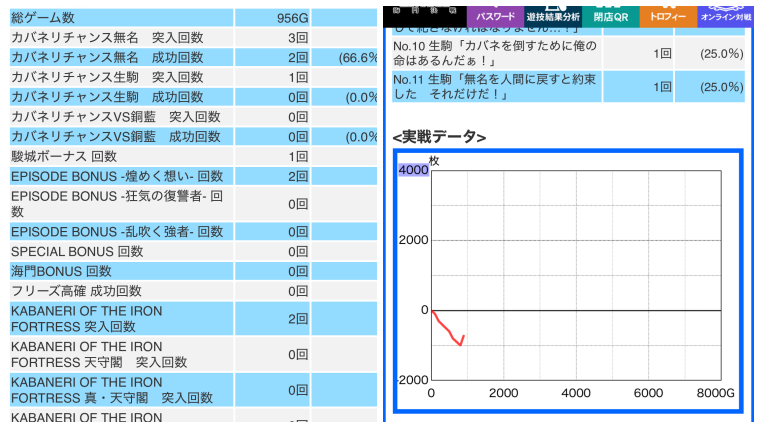This screenshot has width=760, height=428.
Task: Open the 遊技結果分析 tab
Action: point(553,16)
